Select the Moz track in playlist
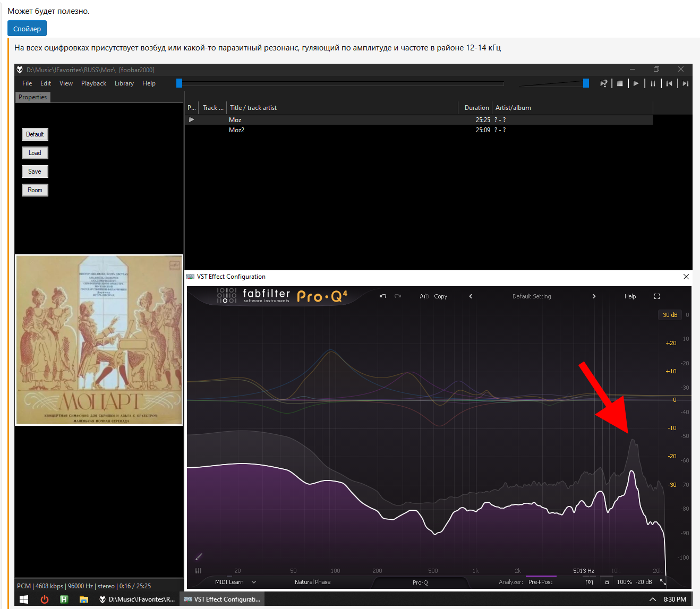Viewport: 700px width, 609px height. [x=419, y=120]
